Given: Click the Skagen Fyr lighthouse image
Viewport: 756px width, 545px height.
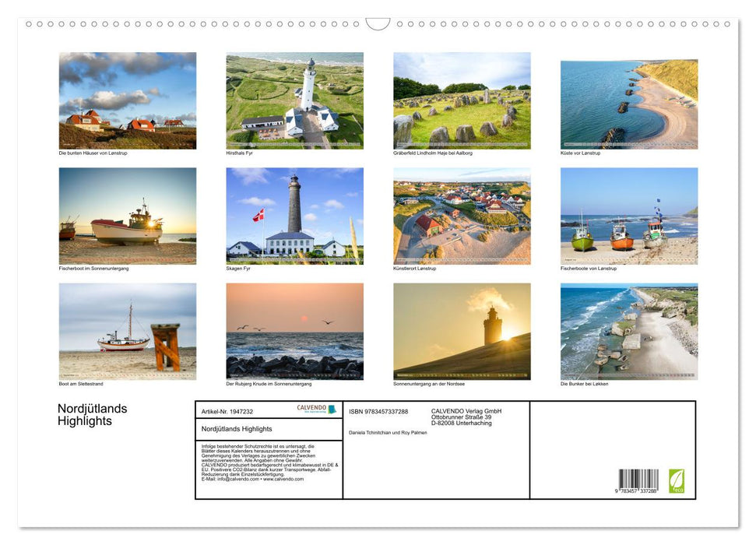Looking at the screenshot, I should pyautogui.click(x=294, y=216).
